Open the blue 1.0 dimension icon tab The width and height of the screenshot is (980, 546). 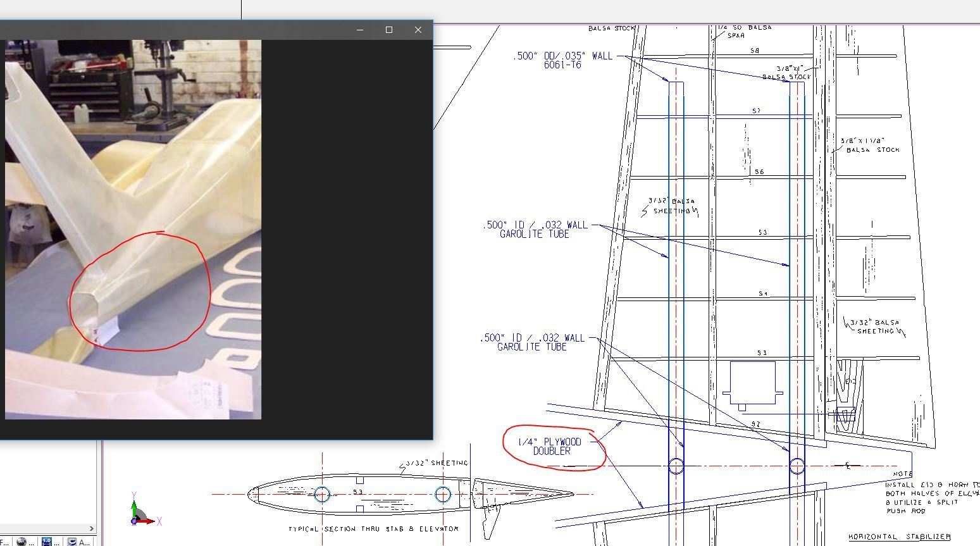pos(48,542)
